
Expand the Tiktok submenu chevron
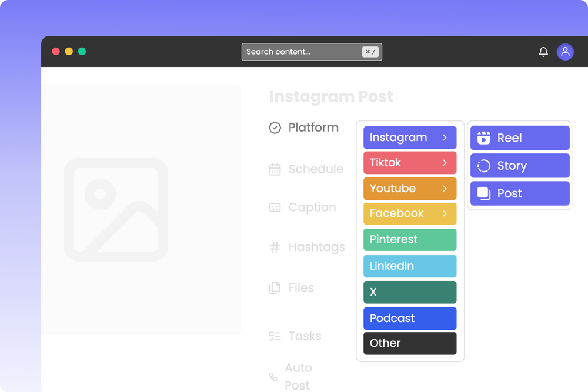445,163
